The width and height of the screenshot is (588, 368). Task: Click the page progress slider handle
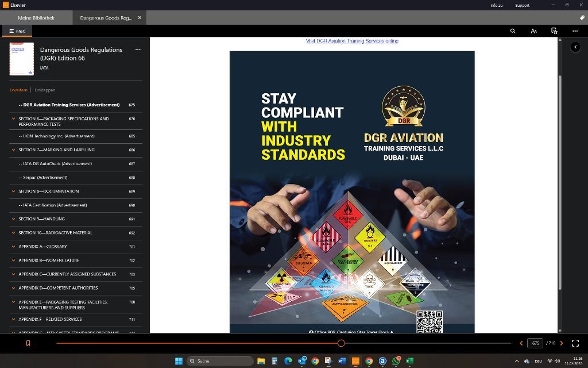coord(341,343)
